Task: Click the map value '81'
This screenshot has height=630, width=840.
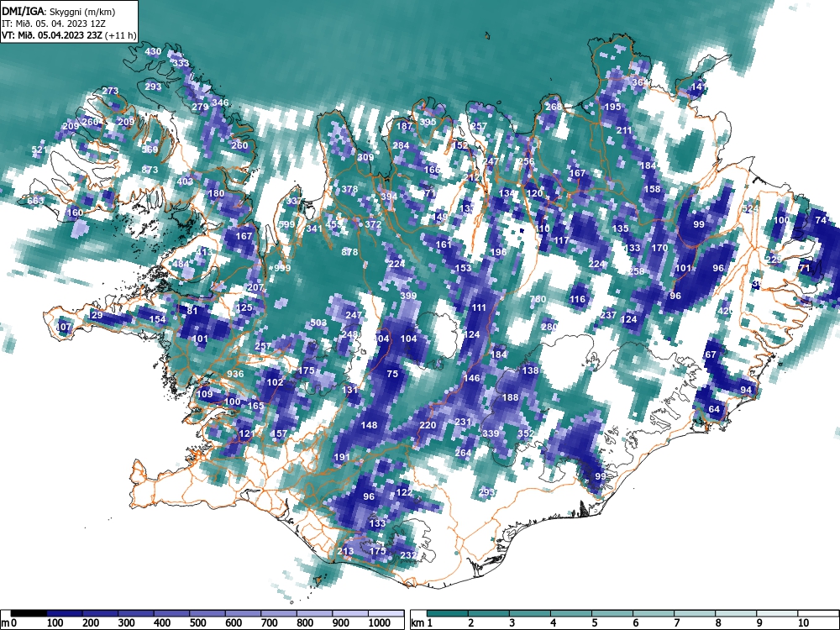Action: tap(192, 311)
